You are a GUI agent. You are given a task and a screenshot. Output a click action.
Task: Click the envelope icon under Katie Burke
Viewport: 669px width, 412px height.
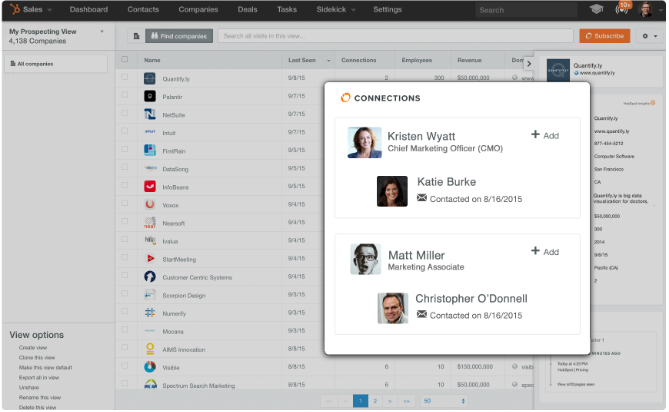click(421, 198)
